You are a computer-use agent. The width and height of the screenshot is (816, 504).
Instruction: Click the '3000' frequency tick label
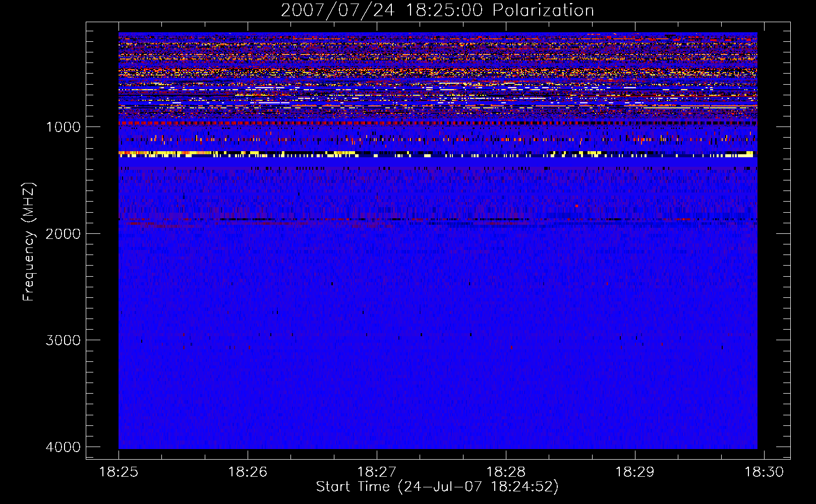pos(63,340)
